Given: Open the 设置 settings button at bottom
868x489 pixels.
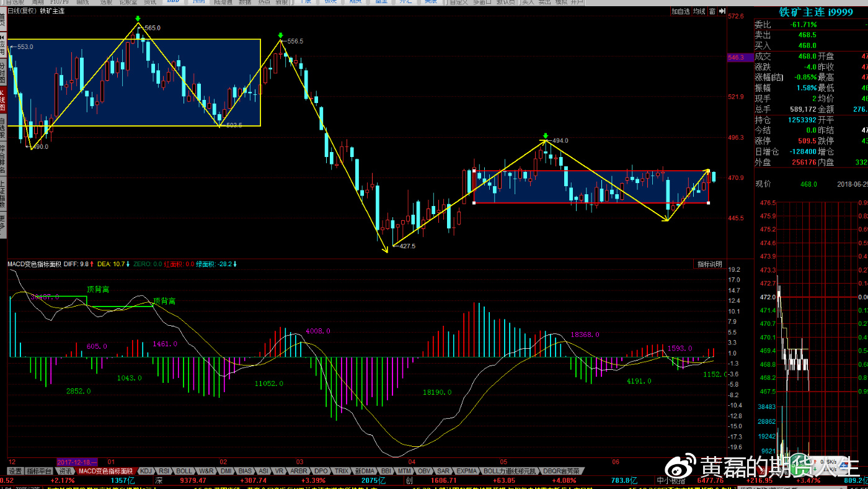Looking at the screenshot, I should point(15,471).
